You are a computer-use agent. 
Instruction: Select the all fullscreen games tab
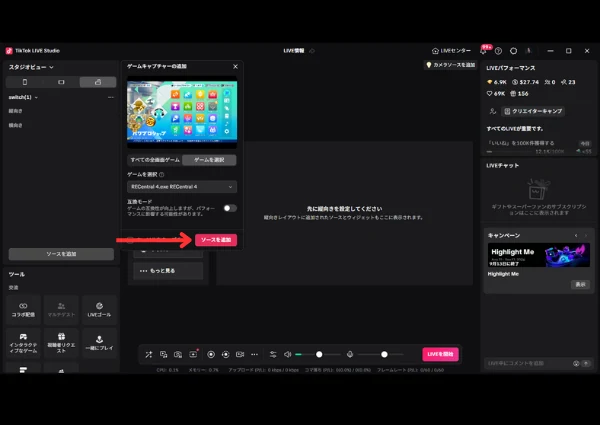[155, 160]
